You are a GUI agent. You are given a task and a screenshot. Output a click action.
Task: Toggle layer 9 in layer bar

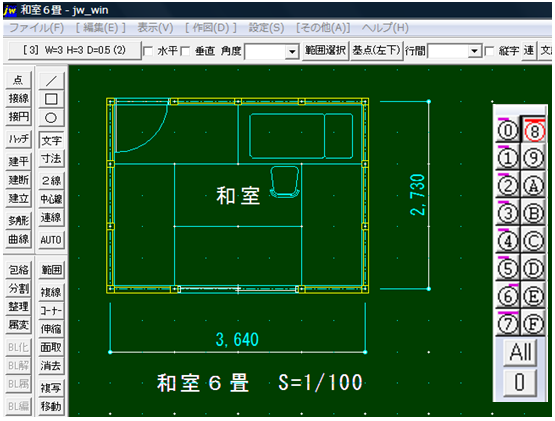pyautogui.click(x=534, y=158)
